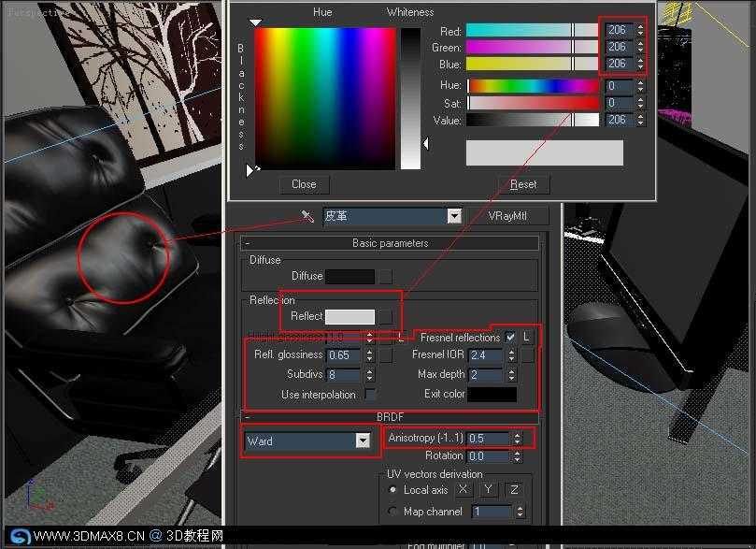
Task: Close the color selector dialog
Action: tap(304, 184)
